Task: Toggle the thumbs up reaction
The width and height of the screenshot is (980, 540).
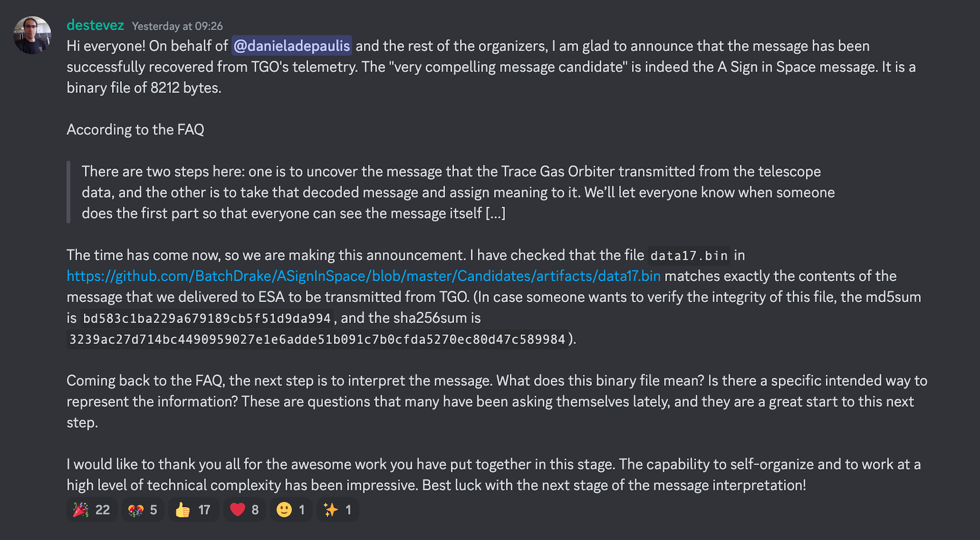Action: click(193, 509)
